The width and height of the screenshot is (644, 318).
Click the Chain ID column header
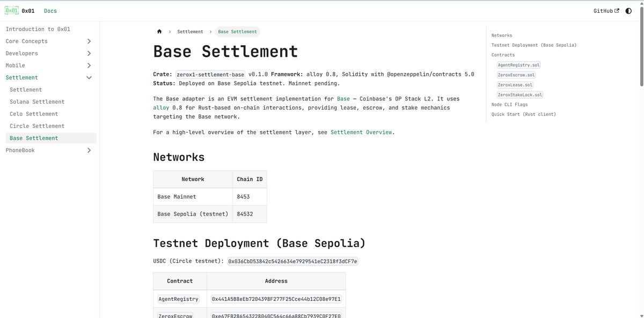point(250,179)
